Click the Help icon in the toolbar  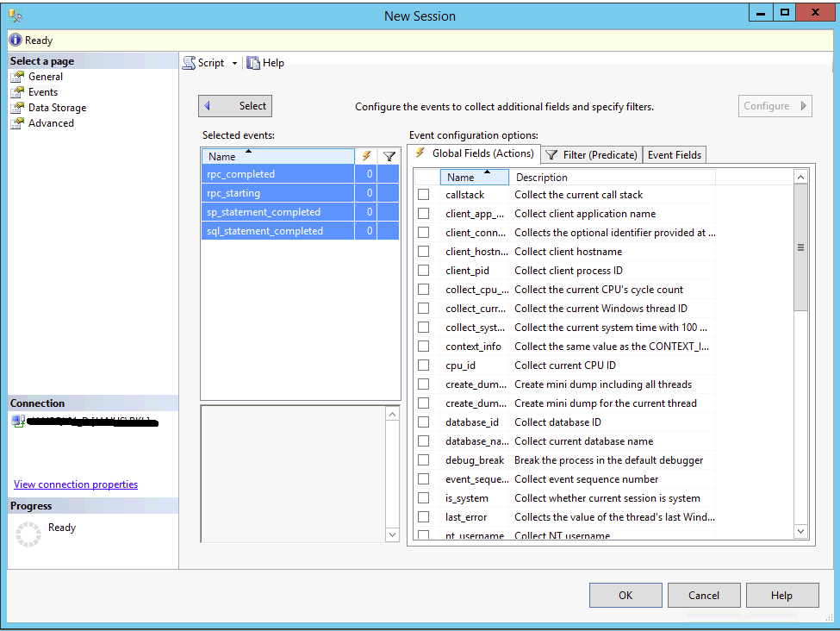253,63
